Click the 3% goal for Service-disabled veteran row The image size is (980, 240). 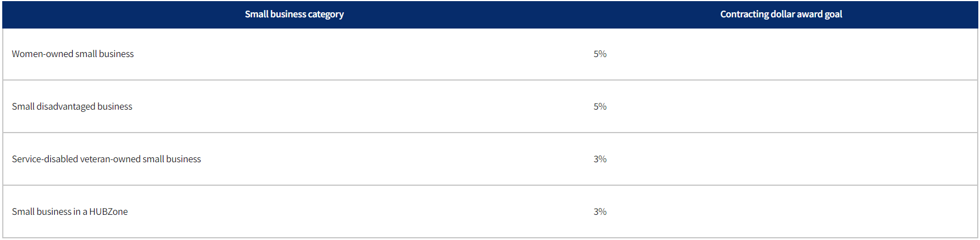coord(600,159)
